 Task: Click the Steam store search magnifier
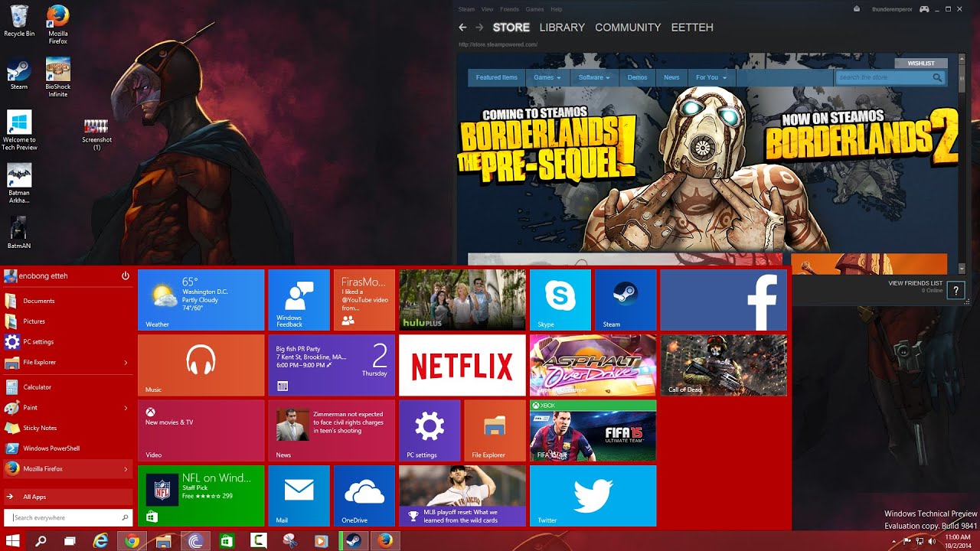(937, 77)
